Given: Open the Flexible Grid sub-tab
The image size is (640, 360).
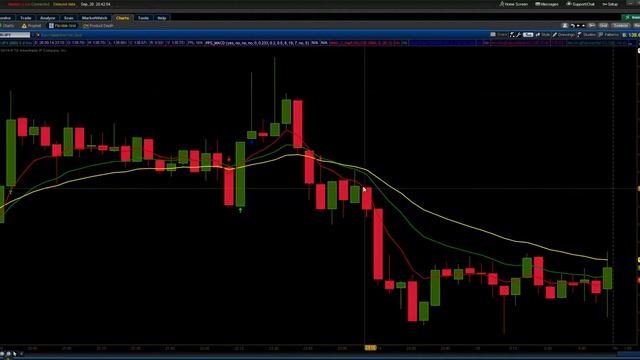Looking at the screenshot, I should 63,26.
